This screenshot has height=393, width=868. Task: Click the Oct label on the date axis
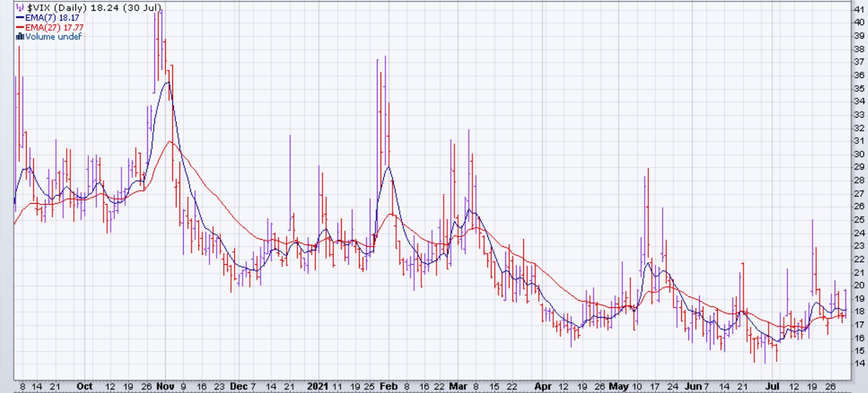click(x=84, y=386)
